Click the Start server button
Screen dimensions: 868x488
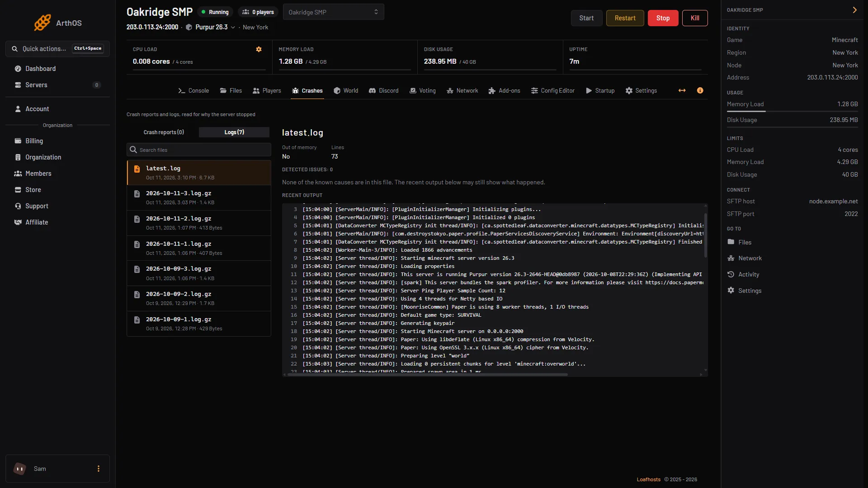[586, 18]
